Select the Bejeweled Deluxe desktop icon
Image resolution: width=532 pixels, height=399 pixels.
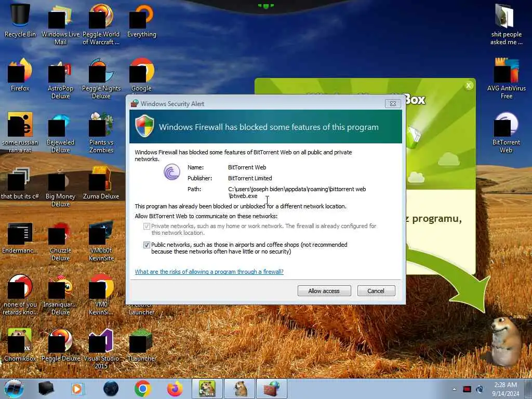click(60, 132)
